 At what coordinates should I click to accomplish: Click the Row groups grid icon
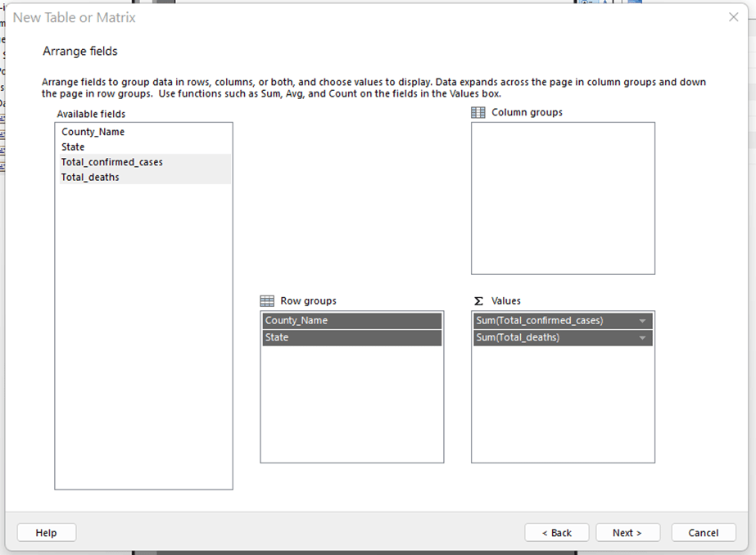tap(267, 300)
